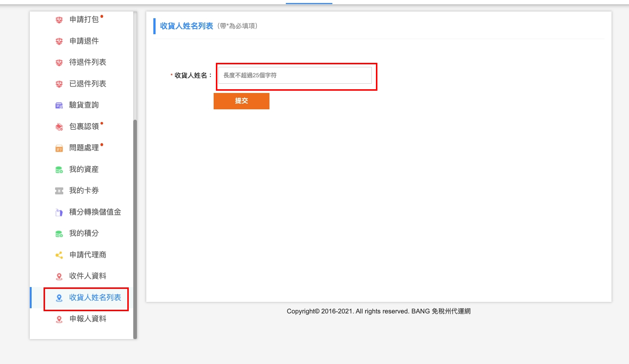
Task: Focus the 收貨人姓名 text field
Action: click(295, 75)
